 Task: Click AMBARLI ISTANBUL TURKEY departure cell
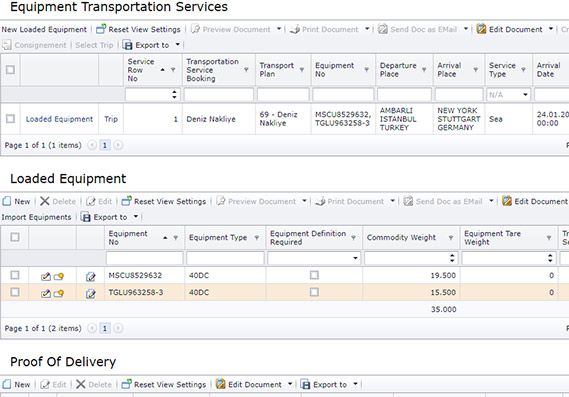click(404, 119)
